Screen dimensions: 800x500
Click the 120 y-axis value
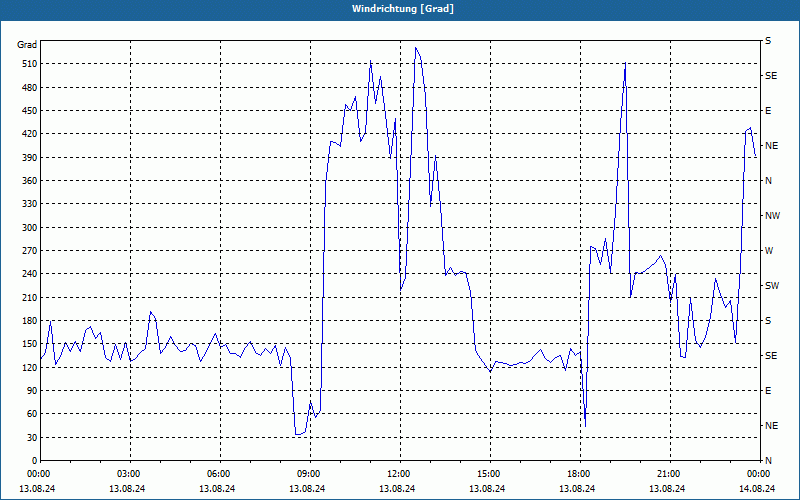[30, 367]
